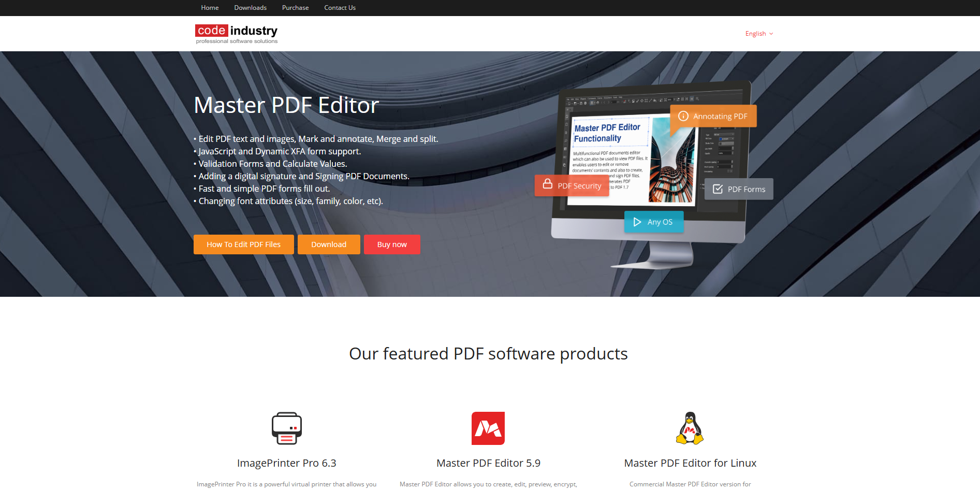
Task: Select the PDF Security label
Action: (x=579, y=186)
